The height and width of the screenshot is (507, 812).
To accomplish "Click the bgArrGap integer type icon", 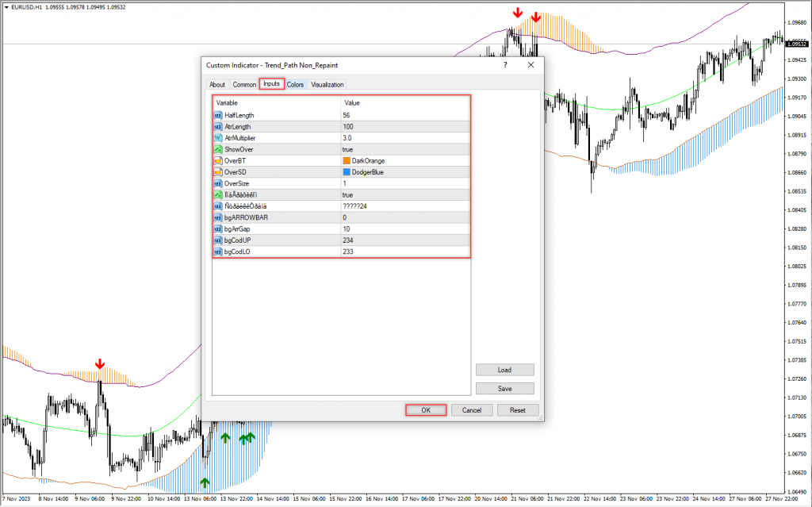I will 218,229.
